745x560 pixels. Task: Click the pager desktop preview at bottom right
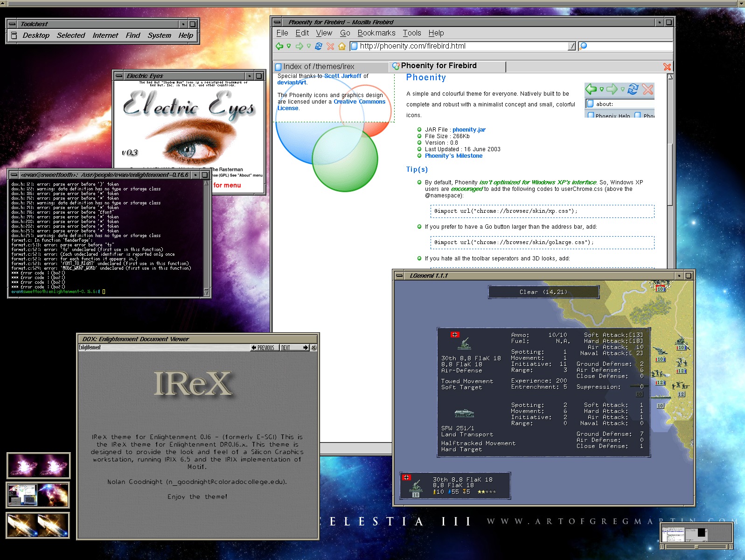point(696,533)
